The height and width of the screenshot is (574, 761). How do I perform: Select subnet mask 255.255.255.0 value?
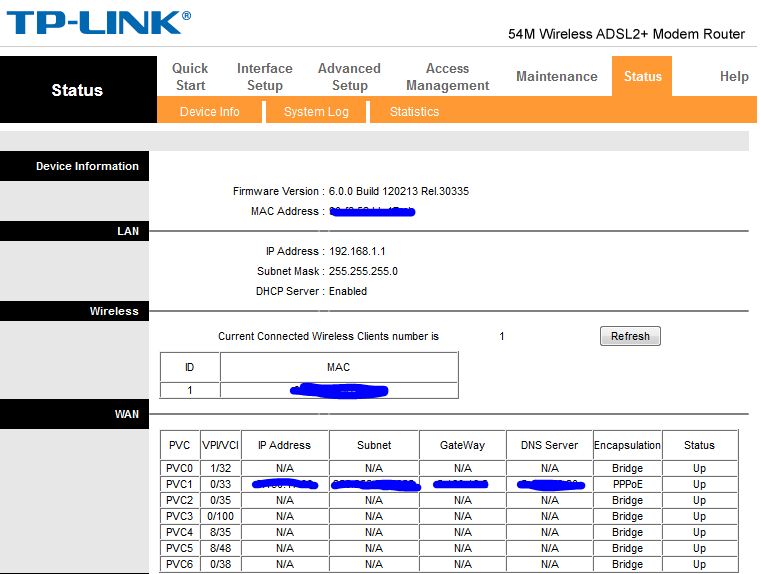coord(363,271)
